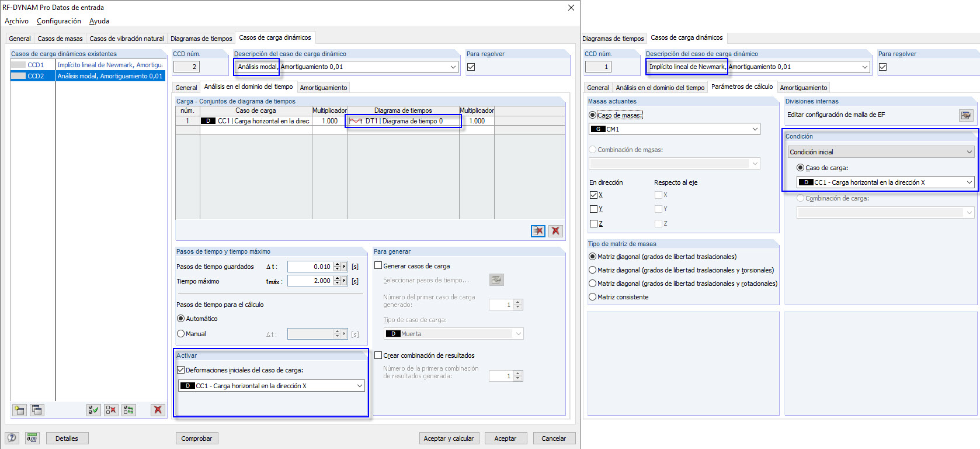Switch to Casos de vibración natural tab
Image resolution: width=980 pixels, height=449 pixels.
tap(127, 39)
